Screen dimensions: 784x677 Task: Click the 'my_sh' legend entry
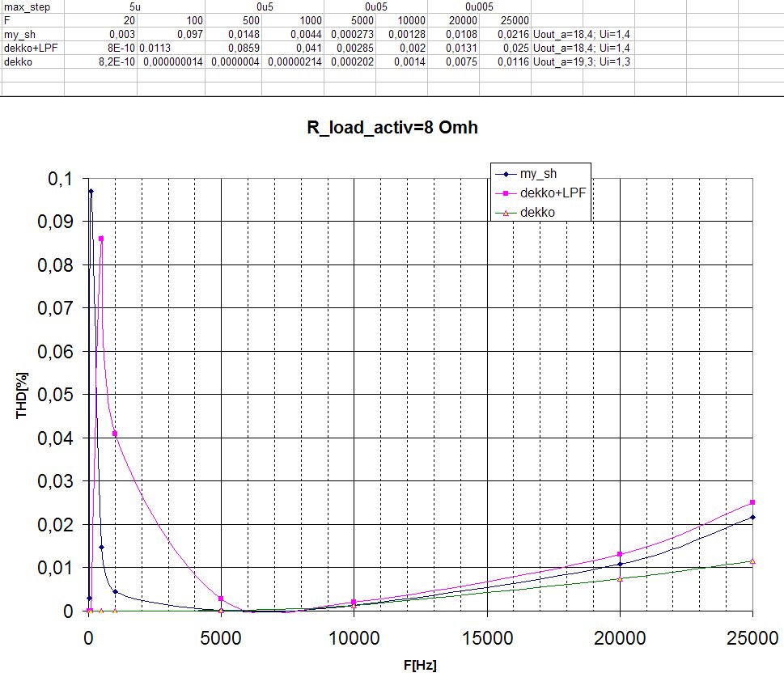pos(526,174)
